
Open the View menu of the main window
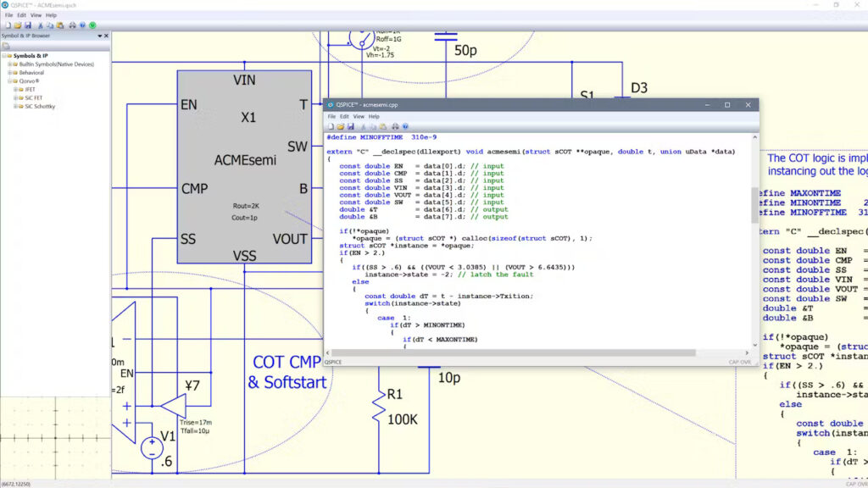35,15
